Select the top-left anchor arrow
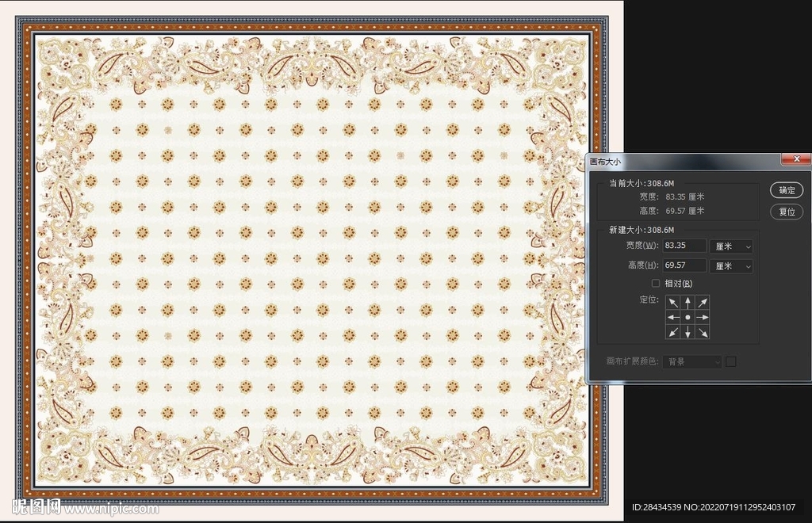 [673, 303]
